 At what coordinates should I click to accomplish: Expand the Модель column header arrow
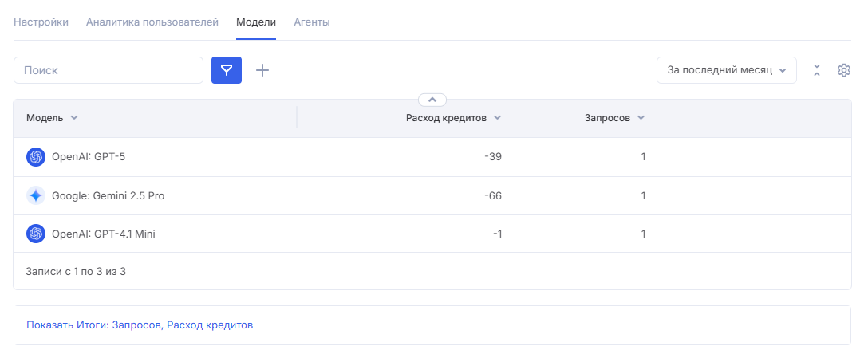click(74, 118)
